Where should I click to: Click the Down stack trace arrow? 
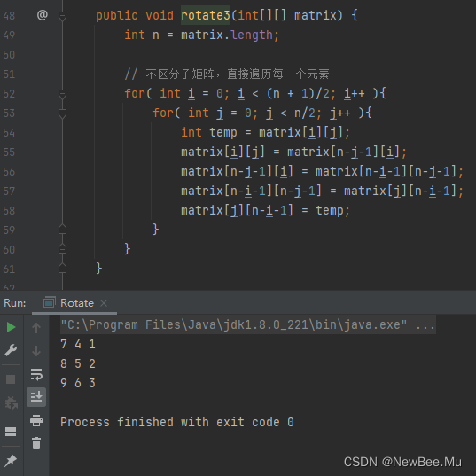coord(36,351)
